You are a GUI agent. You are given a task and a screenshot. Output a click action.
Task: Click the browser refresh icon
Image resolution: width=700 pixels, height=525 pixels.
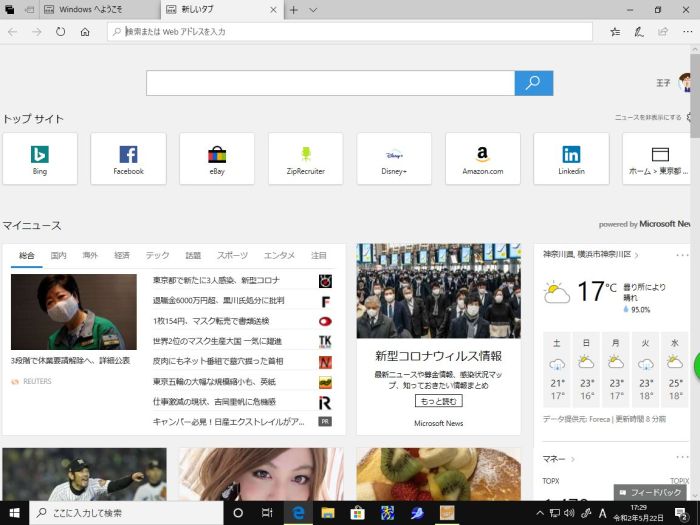(61, 32)
